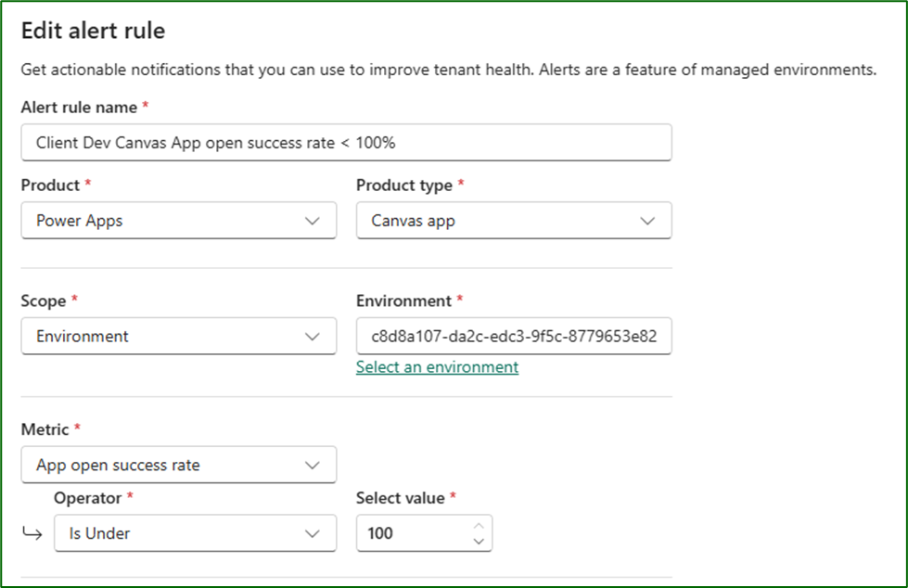Open the App open success rate dropdown

167,465
